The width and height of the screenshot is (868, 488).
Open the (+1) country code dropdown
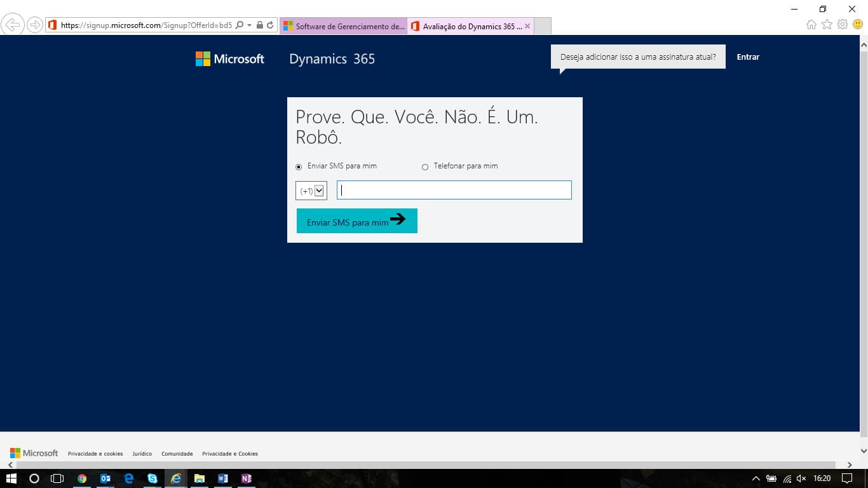point(311,191)
